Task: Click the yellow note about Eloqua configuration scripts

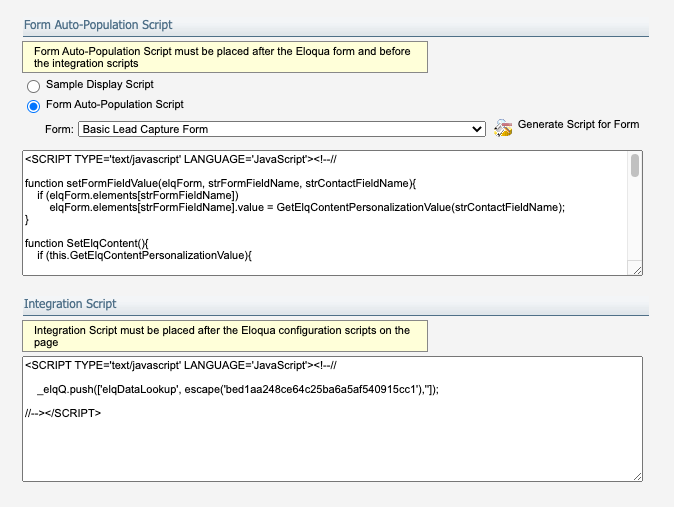Action: [225, 336]
